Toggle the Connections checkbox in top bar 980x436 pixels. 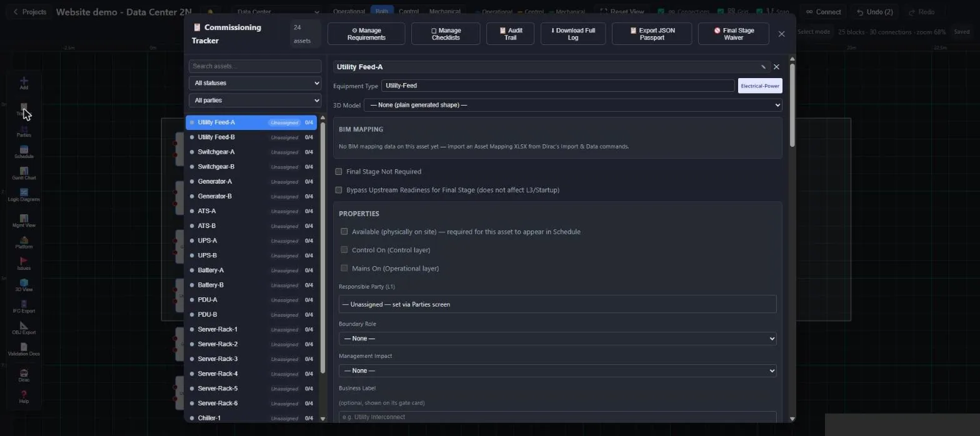point(661,12)
